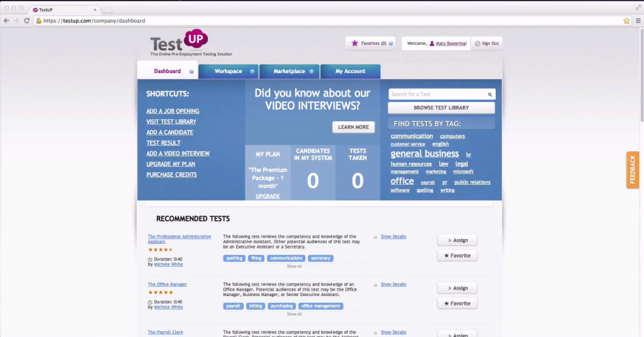Click the browser forward arrow
Screen dimensions: 644x337
(x=16, y=21)
